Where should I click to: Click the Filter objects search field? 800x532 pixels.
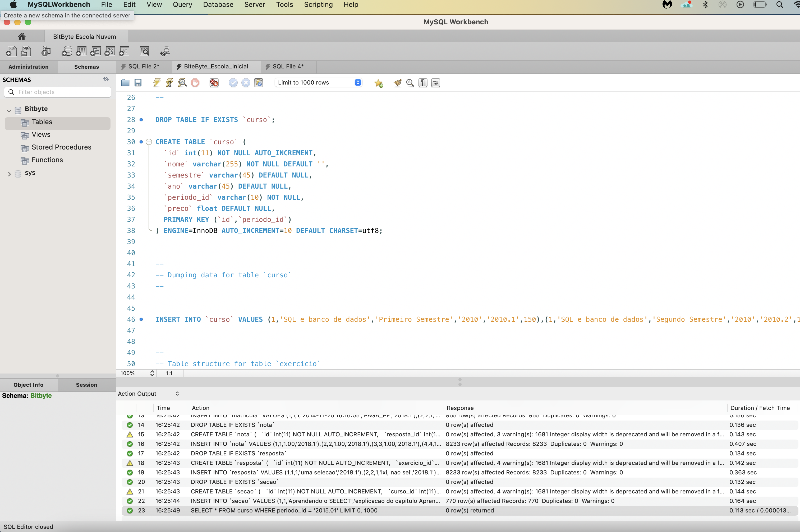tap(58, 92)
